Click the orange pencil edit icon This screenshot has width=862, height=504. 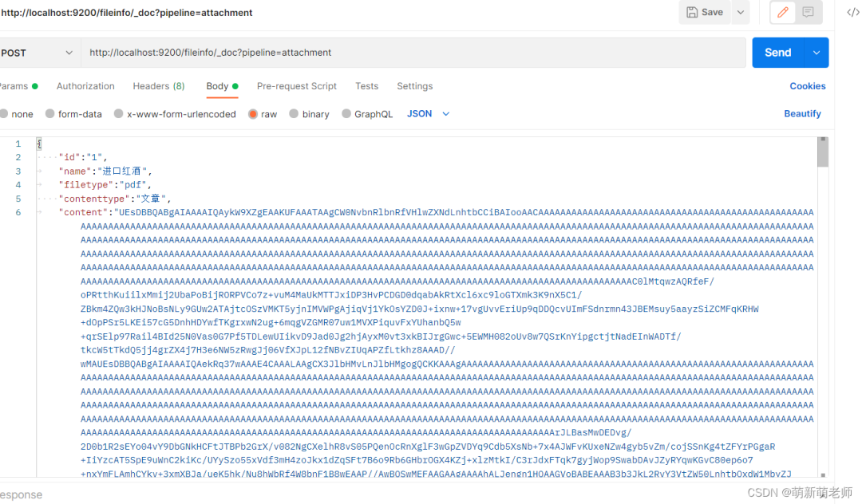coord(781,13)
